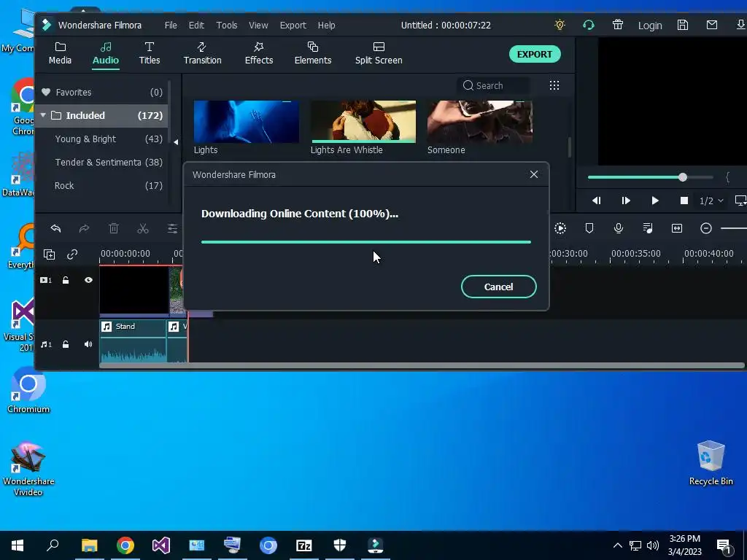Open the Transition tab
The image size is (747, 560).
tap(203, 53)
